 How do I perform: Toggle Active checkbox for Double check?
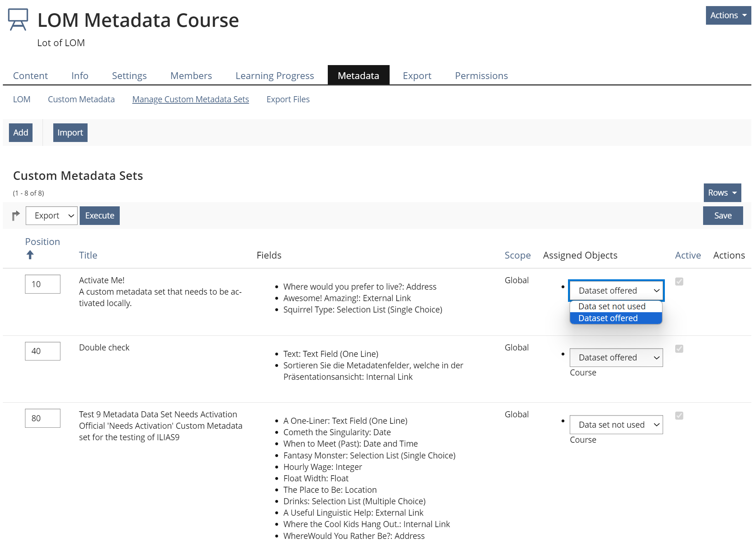[679, 349]
